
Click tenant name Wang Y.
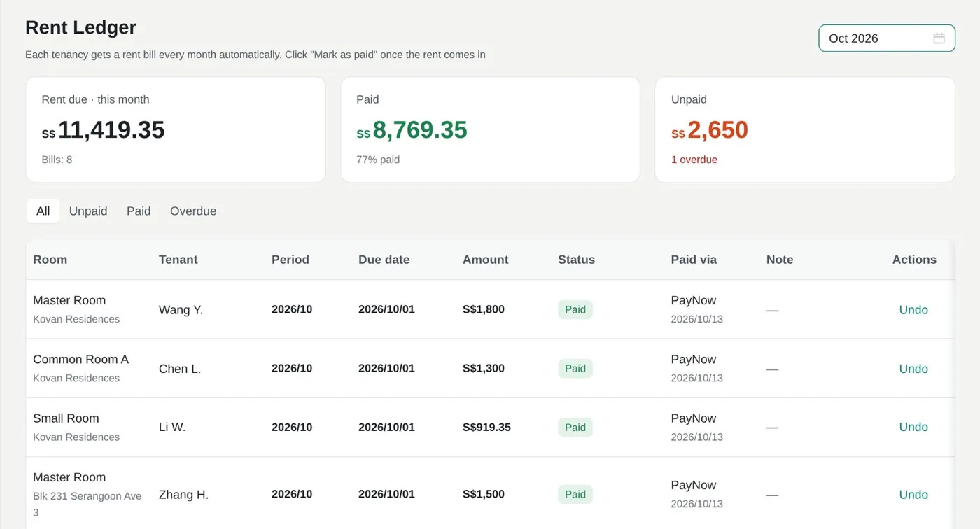pyautogui.click(x=181, y=310)
